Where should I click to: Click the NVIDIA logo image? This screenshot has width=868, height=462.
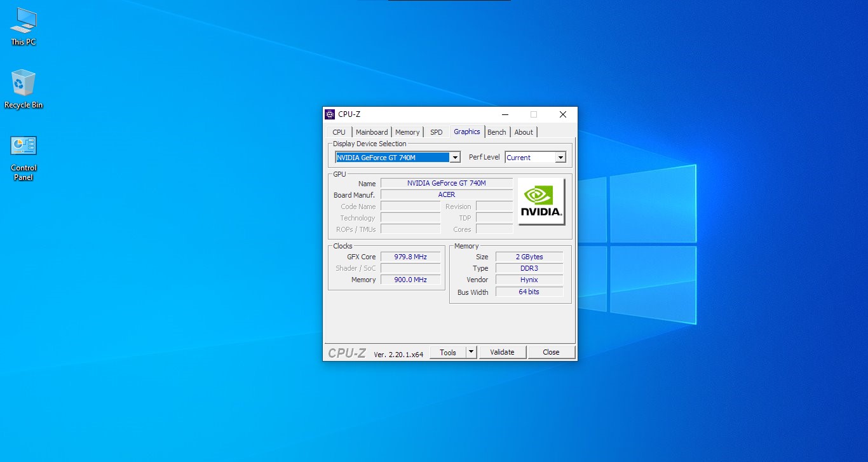click(541, 201)
